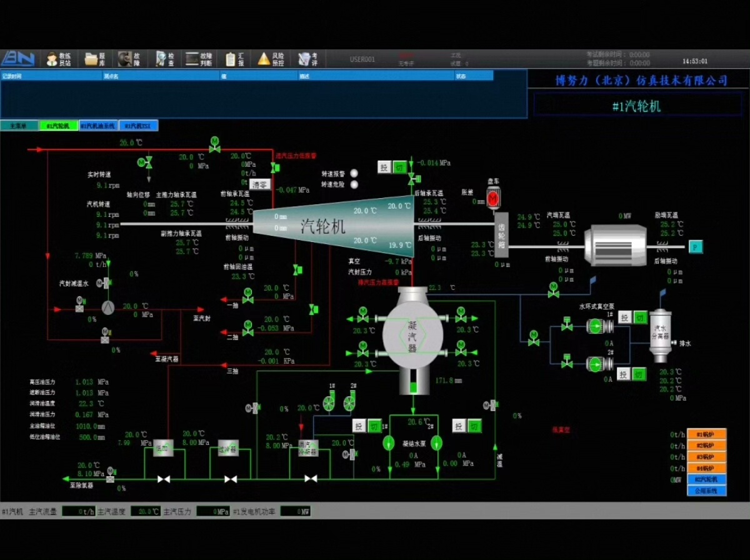The image size is (750, 560).
Task: Click the 一抽 extraction motor valve
Action: coord(248,296)
